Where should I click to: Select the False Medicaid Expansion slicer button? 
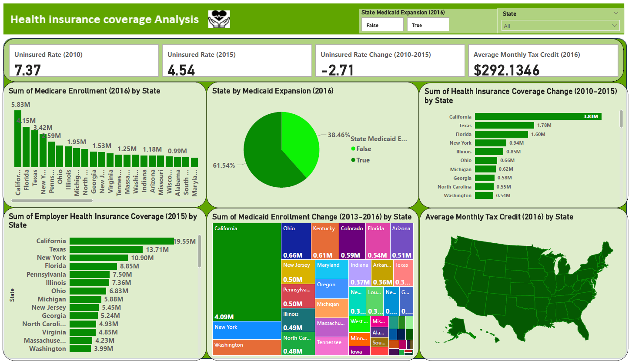[x=382, y=25]
